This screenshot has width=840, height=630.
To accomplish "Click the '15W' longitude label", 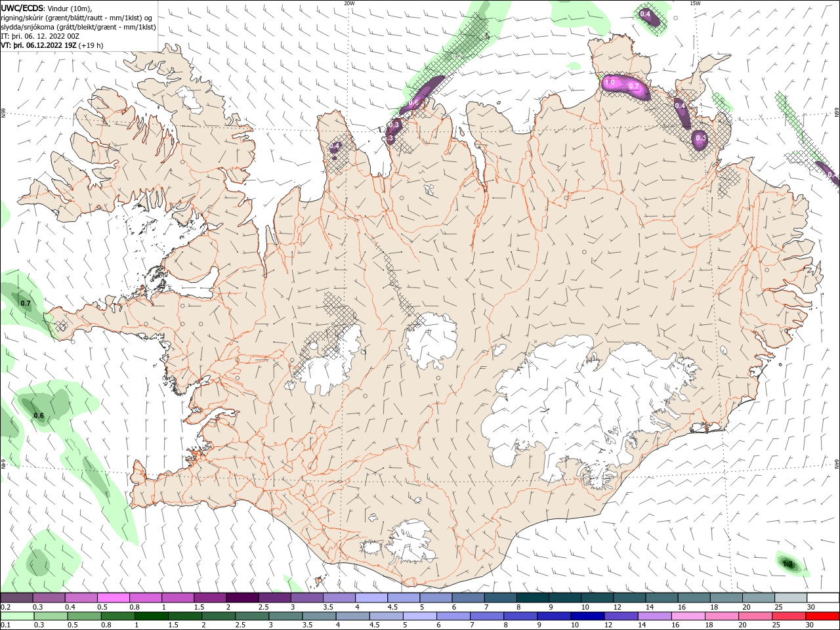I will point(695,3).
